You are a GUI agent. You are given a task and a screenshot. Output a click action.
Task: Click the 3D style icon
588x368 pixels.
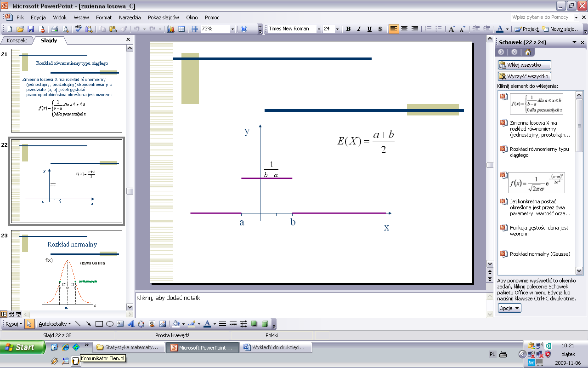[265, 324]
